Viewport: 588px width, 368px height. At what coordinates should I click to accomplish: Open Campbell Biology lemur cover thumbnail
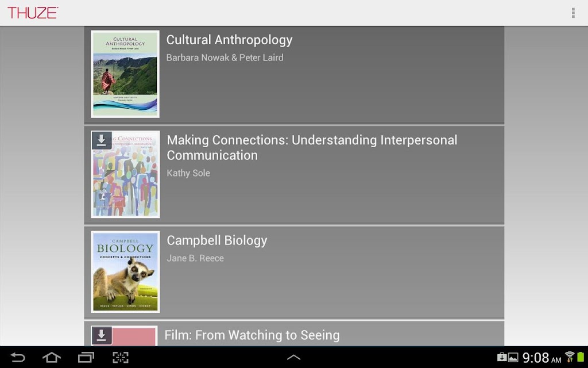[125, 272]
